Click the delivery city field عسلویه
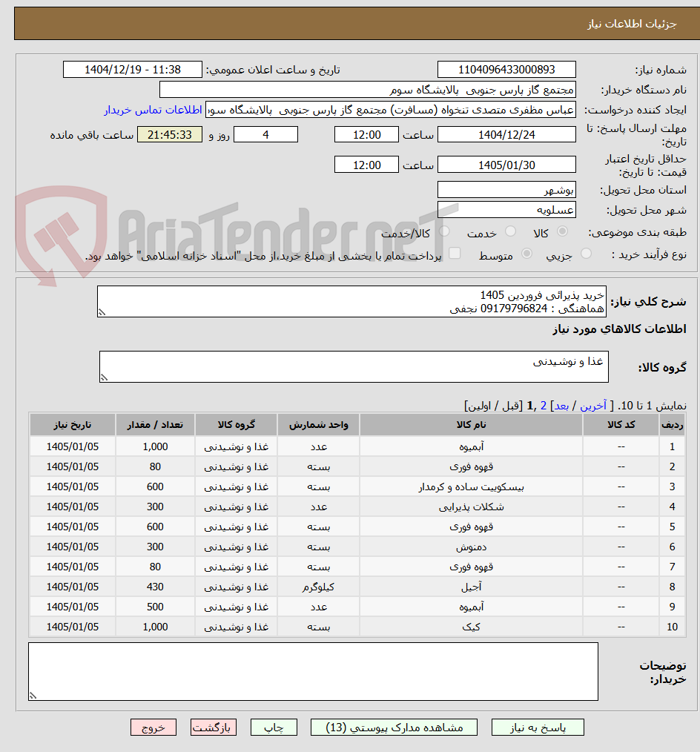The width and height of the screenshot is (700, 752). click(x=506, y=210)
